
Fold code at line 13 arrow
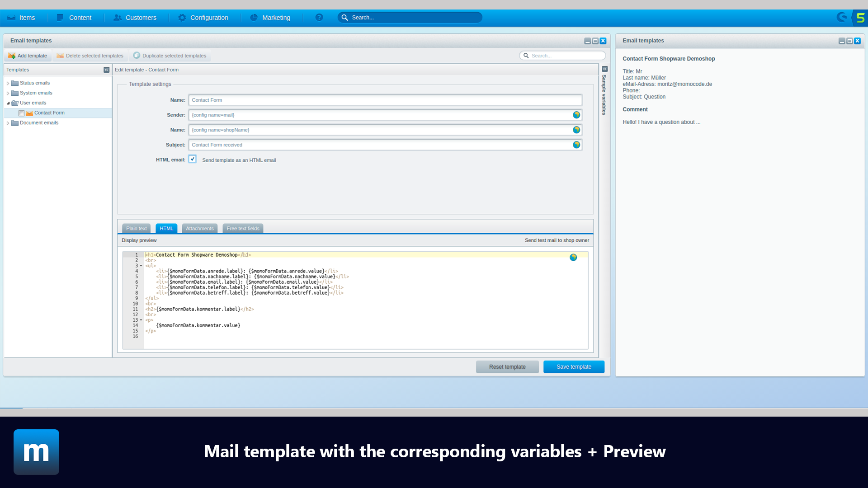point(141,320)
